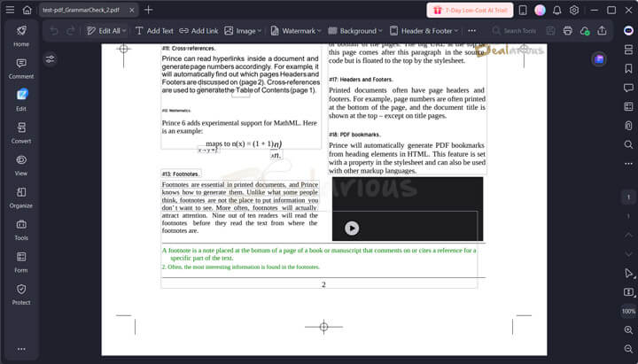Select the page number 2 footer

coord(324,284)
